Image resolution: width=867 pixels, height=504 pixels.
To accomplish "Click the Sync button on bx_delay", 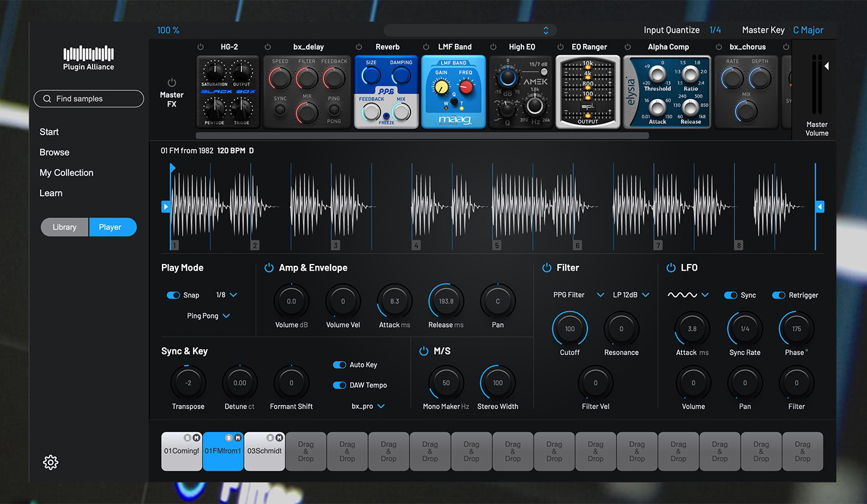I will [280, 110].
